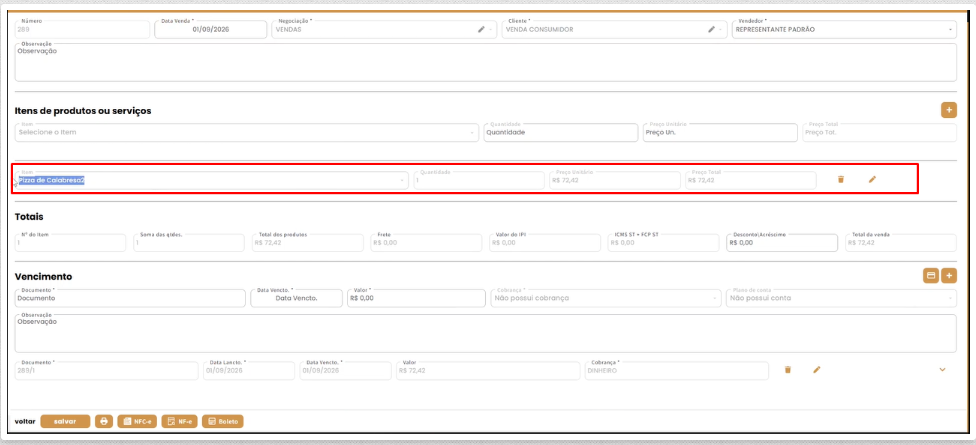The width and height of the screenshot is (976, 445).
Task: Issue the NFC-e document
Action: point(136,421)
